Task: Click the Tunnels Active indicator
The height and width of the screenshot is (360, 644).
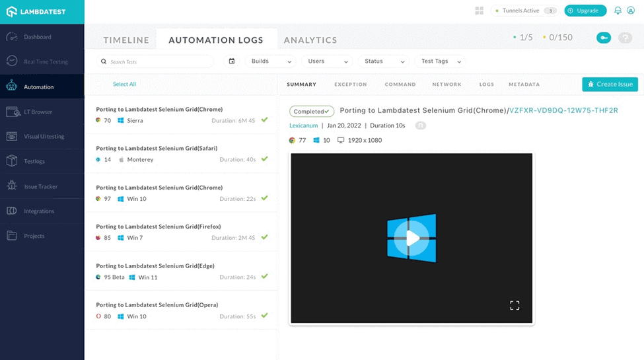Action: click(524, 11)
